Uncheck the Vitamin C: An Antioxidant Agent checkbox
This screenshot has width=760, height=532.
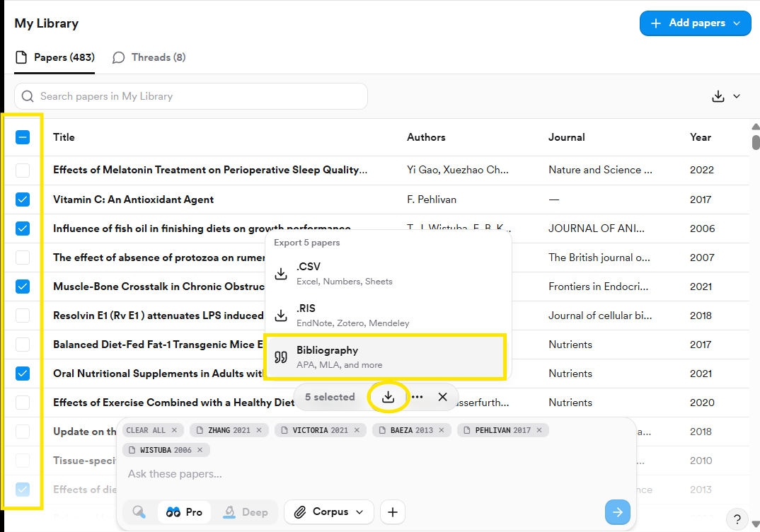point(23,199)
